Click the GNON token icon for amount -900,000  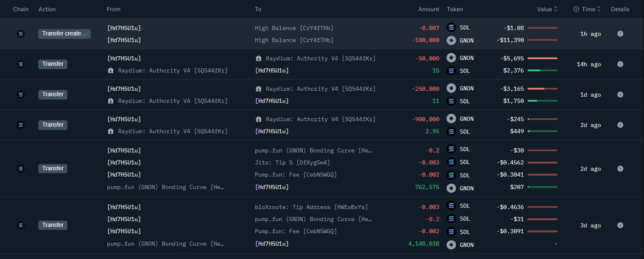tap(451, 119)
